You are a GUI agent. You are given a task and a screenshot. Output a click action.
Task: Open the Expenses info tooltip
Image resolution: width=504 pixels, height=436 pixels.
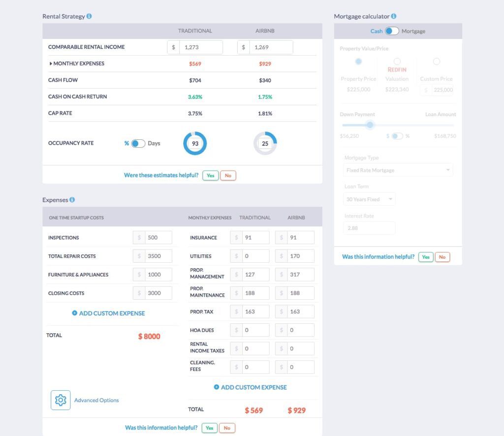click(73, 200)
